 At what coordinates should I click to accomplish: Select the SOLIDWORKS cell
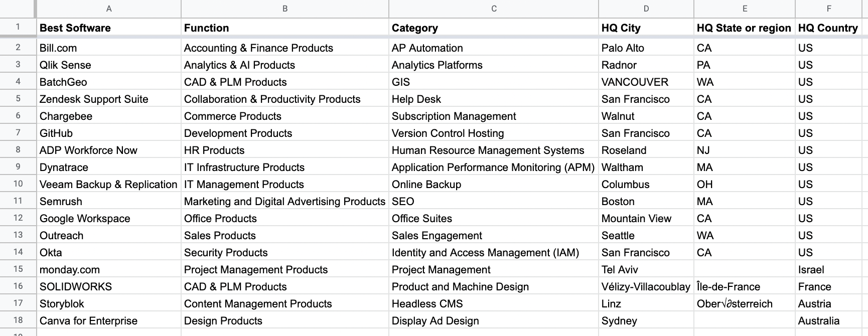(x=109, y=286)
